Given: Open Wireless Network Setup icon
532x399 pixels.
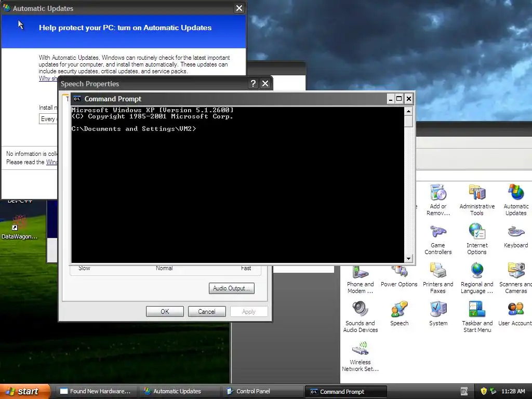Looking at the screenshot, I should pos(361,356).
